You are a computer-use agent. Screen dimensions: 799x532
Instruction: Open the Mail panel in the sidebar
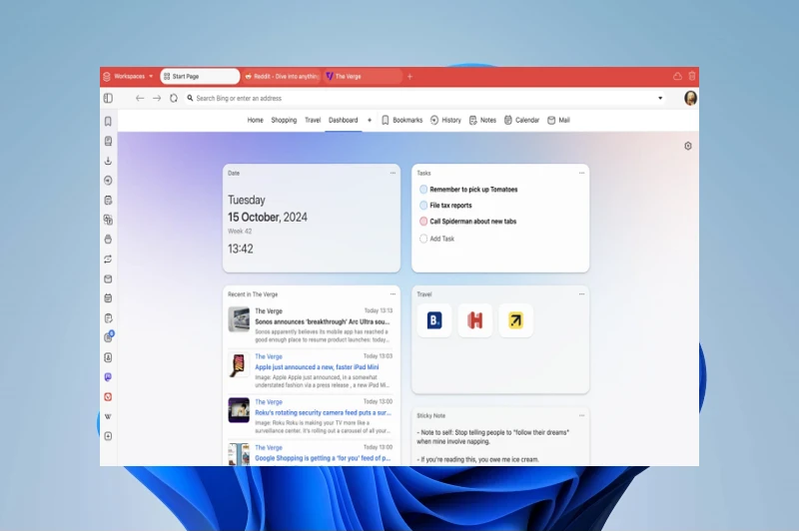pos(108,279)
